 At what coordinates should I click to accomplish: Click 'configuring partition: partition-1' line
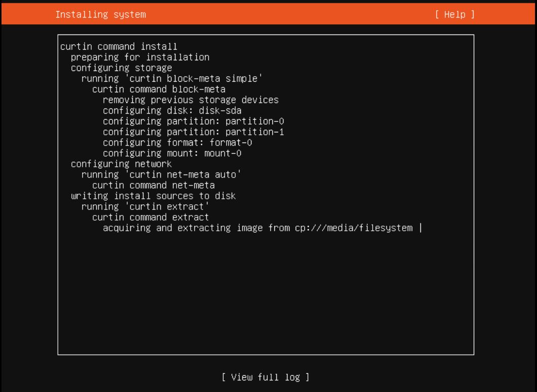tap(194, 132)
